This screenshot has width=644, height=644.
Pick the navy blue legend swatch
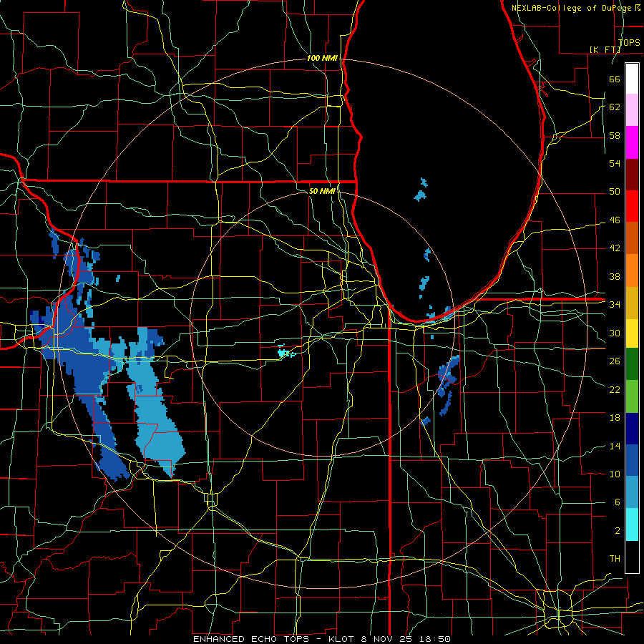coord(632,429)
